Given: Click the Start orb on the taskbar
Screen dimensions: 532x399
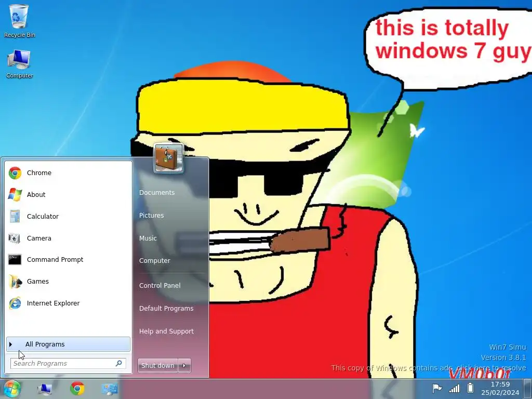Looking at the screenshot, I should click(x=11, y=389).
